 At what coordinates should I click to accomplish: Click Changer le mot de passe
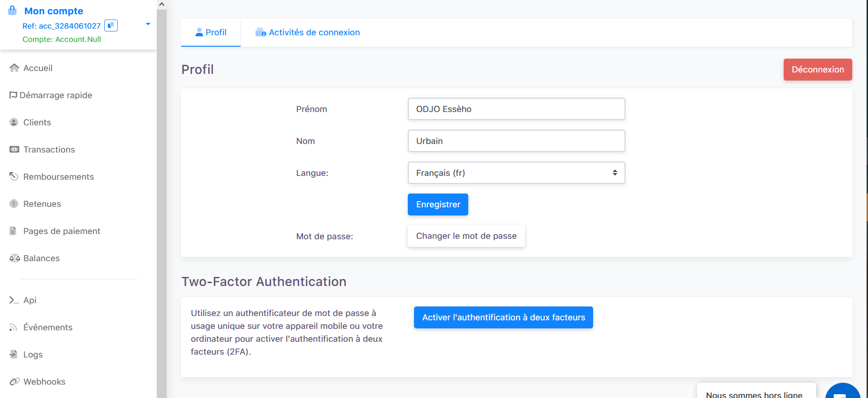(466, 236)
